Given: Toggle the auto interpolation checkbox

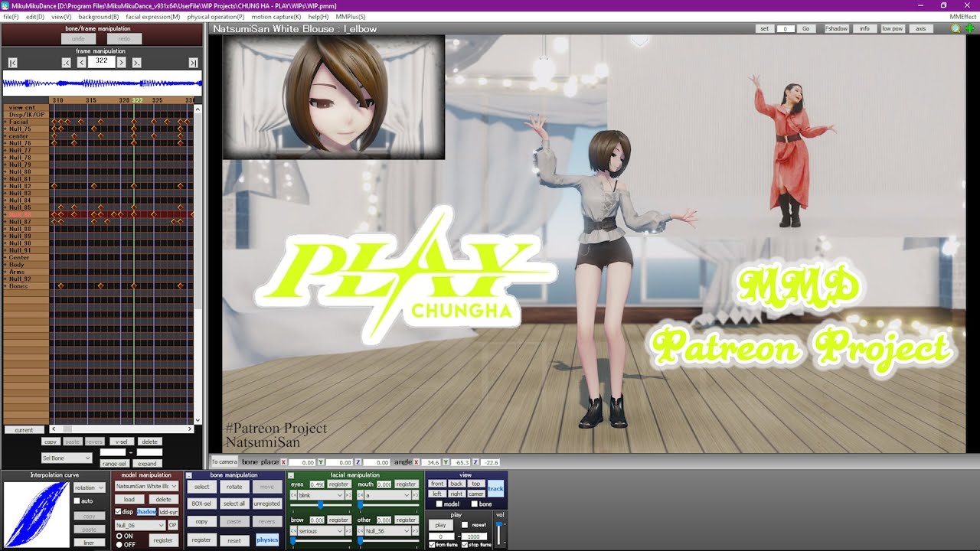Looking at the screenshot, I should pos(77,501).
